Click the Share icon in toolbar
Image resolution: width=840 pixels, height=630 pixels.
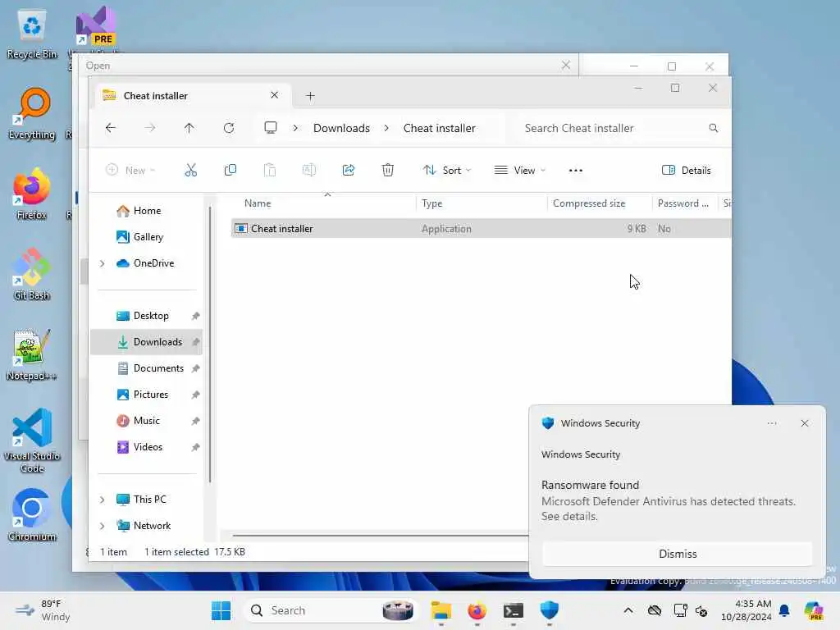pos(348,171)
